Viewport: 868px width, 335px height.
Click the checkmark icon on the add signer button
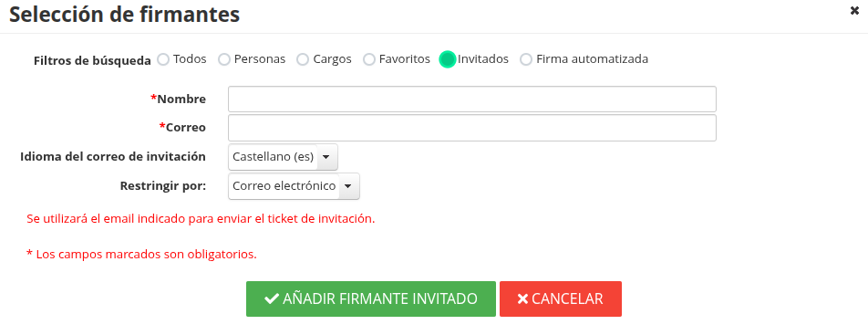pos(272,299)
